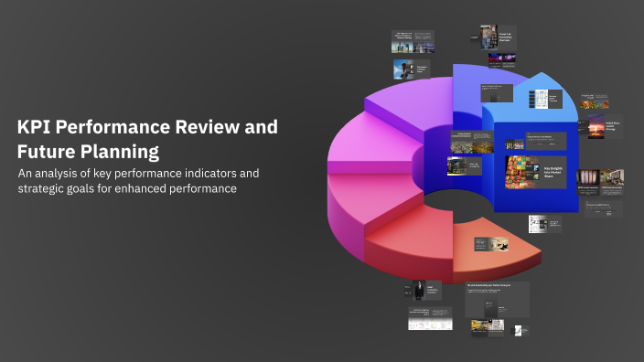This screenshot has height=362, width=644.
Task: Open the dark slide on the purple wedge
Action: (x=497, y=93)
